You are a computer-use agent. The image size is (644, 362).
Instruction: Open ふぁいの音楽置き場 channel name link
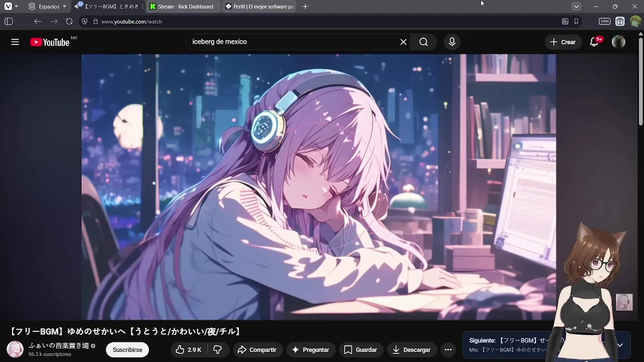click(58, 345)
